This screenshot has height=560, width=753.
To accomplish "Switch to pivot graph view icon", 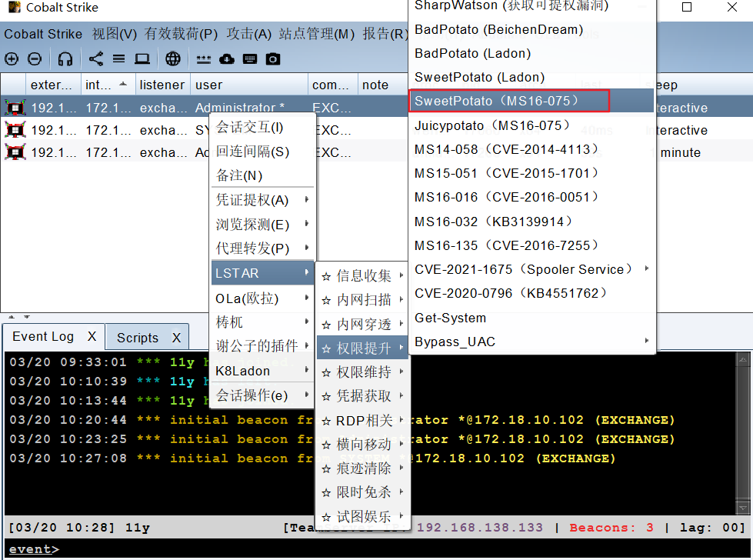I will [95, 59].
